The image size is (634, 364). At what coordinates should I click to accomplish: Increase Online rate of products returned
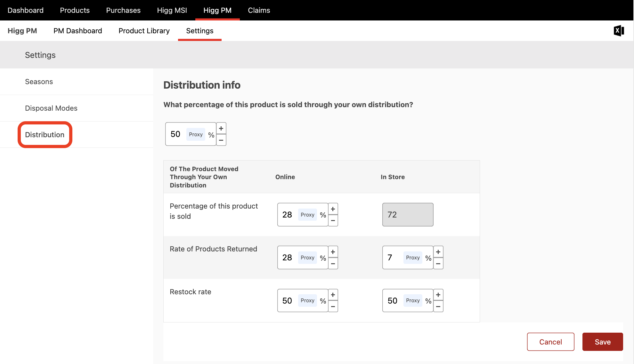(333, 252)
